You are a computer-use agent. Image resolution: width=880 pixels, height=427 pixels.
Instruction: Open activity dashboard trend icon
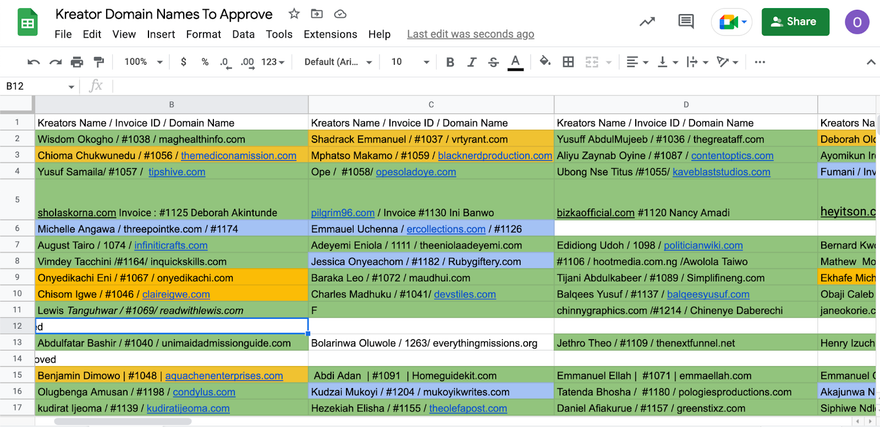pos(647,22)
